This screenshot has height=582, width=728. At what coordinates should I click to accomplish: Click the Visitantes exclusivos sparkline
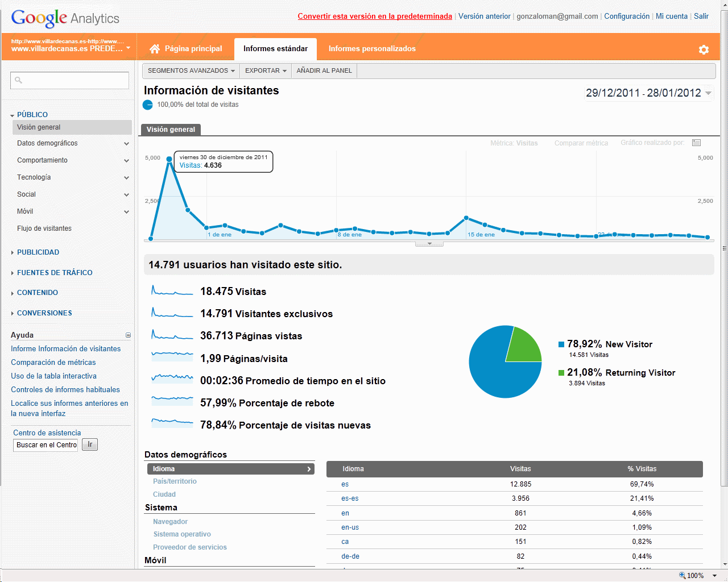[172, 313]
